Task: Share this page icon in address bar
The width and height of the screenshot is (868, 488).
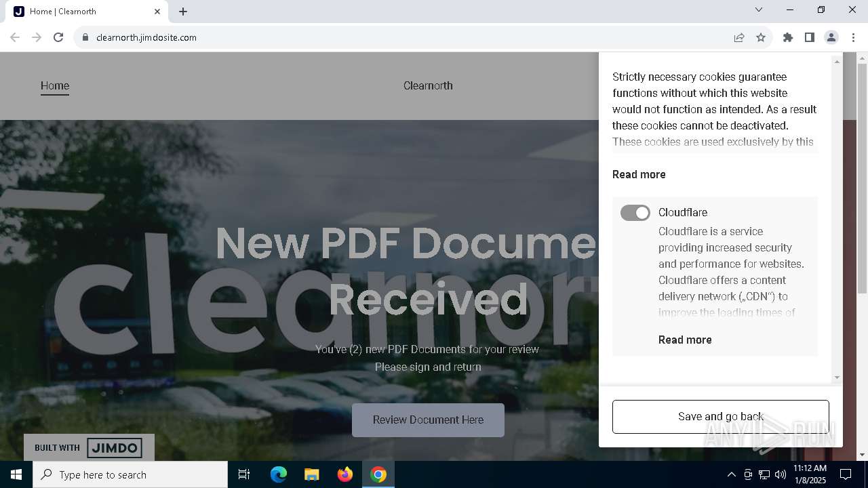Action: coord(739,37)
